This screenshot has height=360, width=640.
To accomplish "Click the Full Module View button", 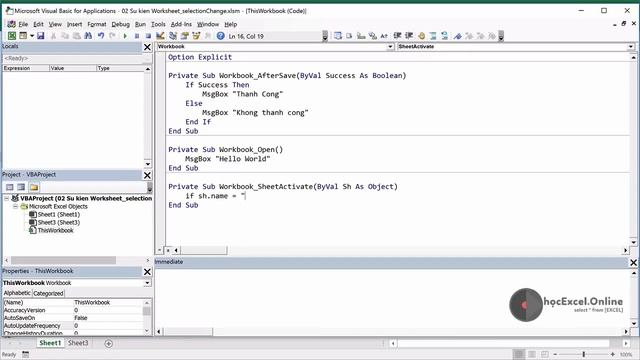I will pyautogui.click(x=168, y=250).
